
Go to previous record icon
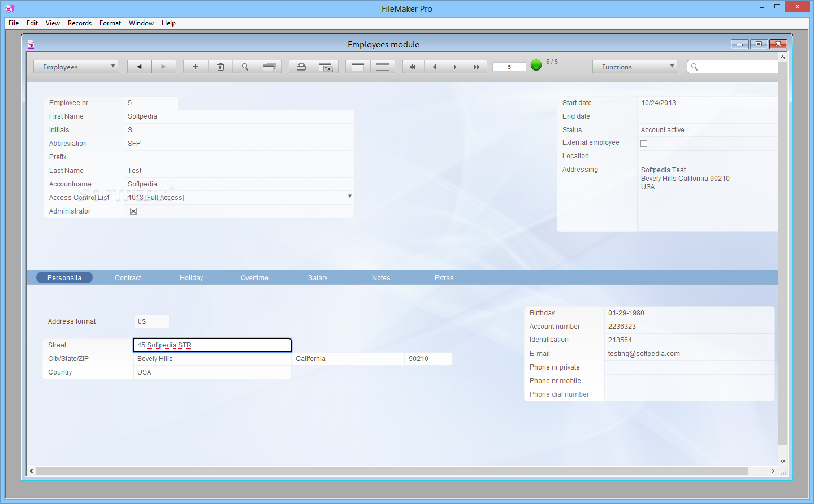tap(435, 67)
